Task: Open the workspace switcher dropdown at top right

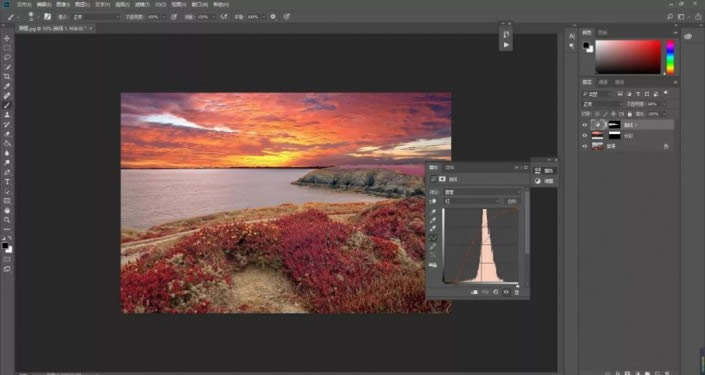Action: 682,17
